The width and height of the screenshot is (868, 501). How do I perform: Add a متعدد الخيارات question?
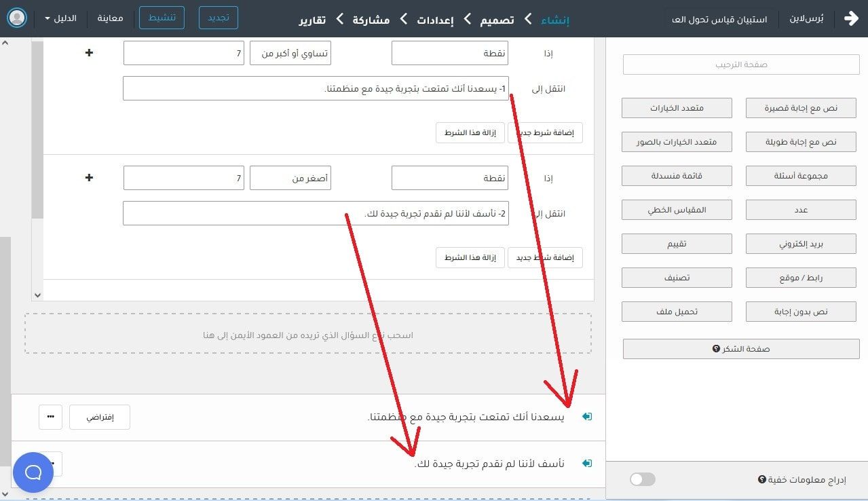pos(677,108)
